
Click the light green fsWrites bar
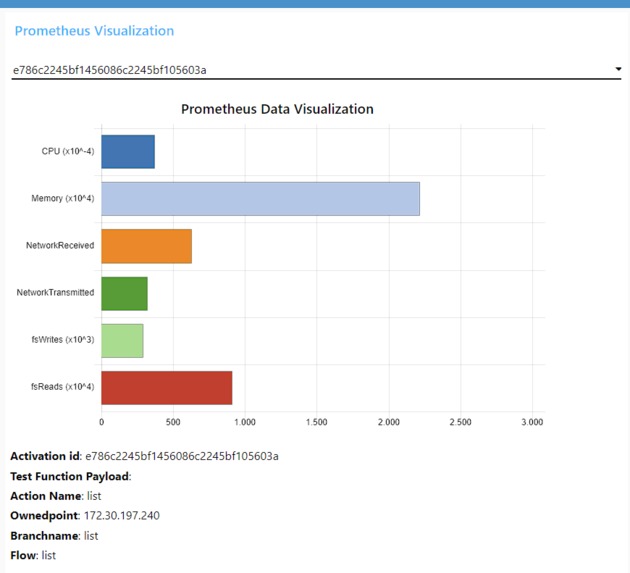122,341
